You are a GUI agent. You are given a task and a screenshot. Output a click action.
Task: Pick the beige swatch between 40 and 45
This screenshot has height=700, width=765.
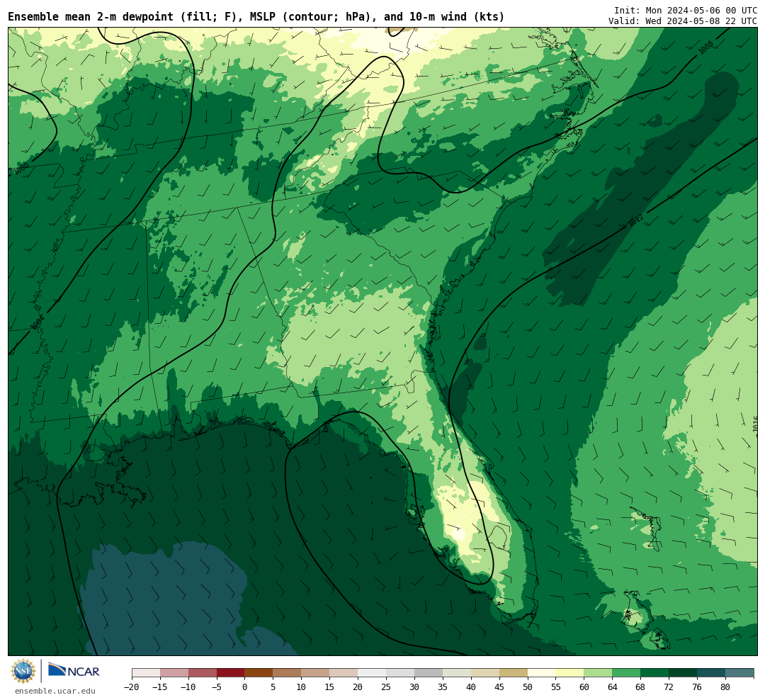(x=485, y=673)
